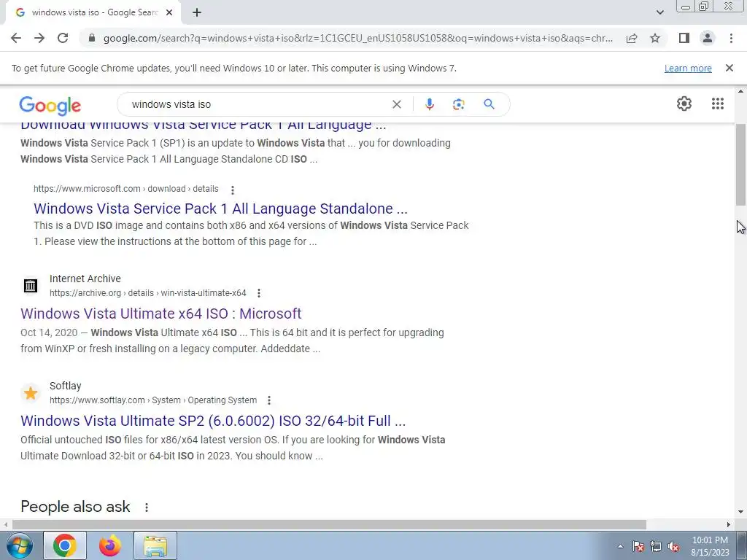Click the horizontal scrollbar thumb
Image resolution: width=747 pixels, height=560 pixels.
[329, 524]
